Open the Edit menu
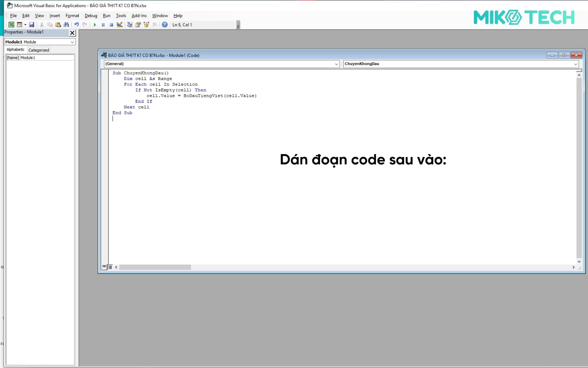Screen dimensions: 588x368 26,16
